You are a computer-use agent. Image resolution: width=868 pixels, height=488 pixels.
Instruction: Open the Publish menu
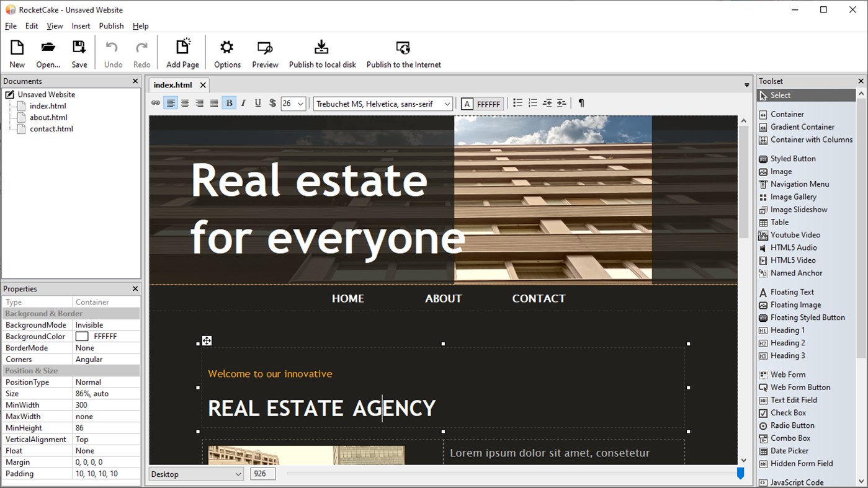[x=111, y=25]
